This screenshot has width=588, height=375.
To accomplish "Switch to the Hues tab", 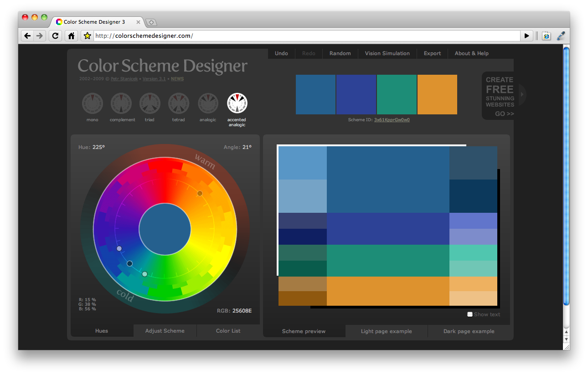I will tap(102, 331).
